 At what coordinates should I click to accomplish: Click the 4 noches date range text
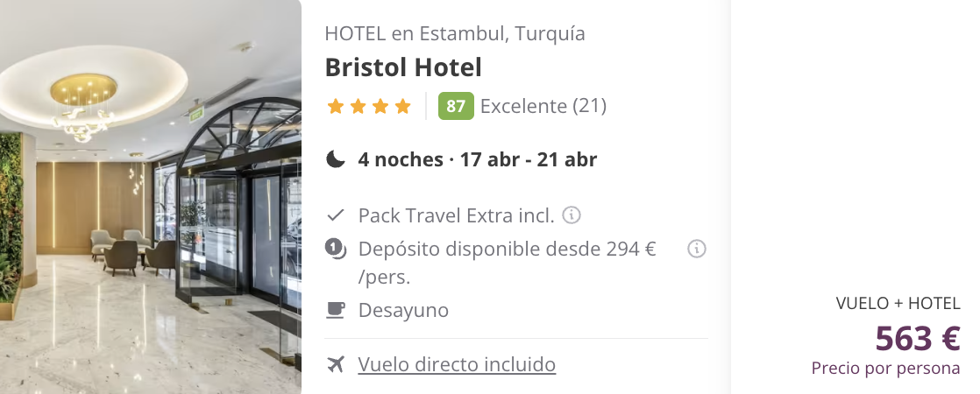[x=478, y=160]
